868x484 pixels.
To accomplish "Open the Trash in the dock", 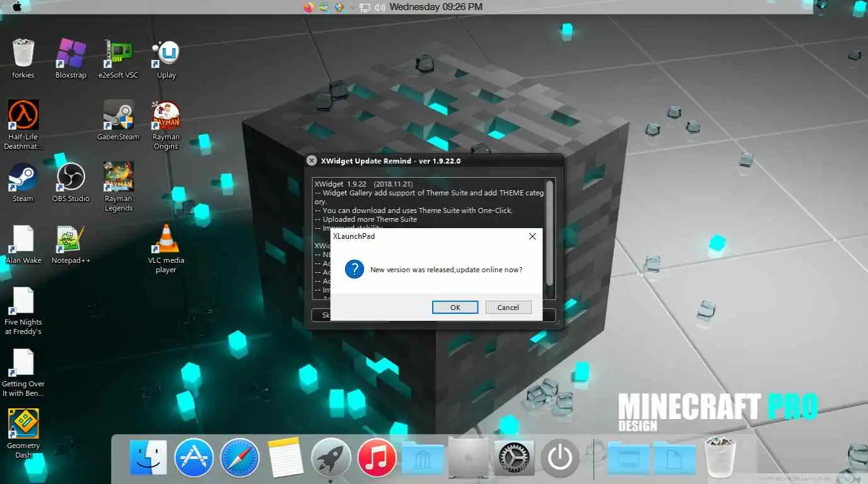I will click(720, 458).
